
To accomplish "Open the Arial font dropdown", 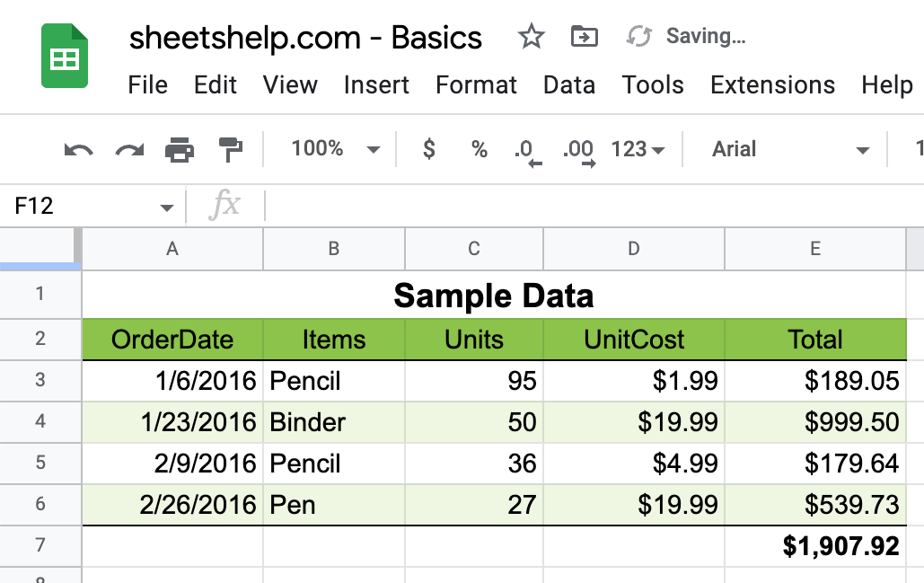I will pos(781,149).
